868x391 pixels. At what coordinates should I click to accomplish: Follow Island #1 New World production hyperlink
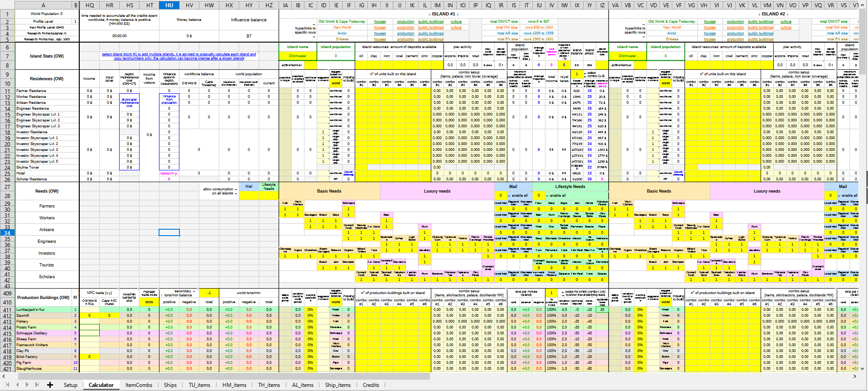pos(405,28)
